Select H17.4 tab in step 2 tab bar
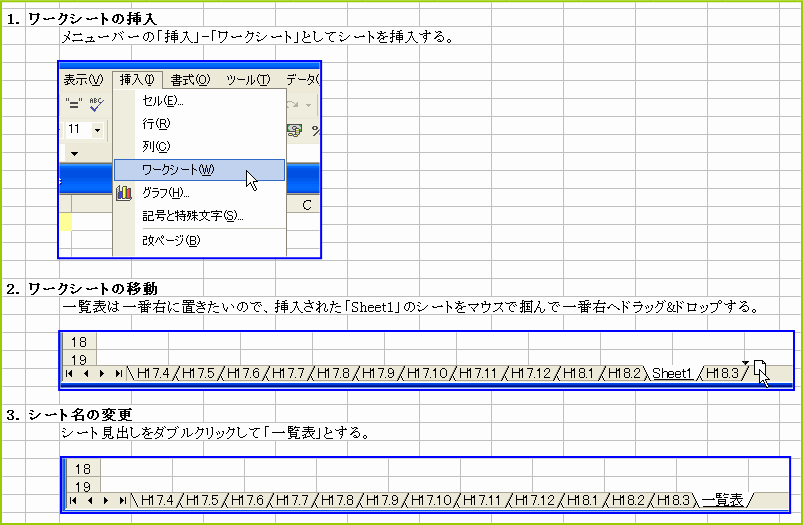The width and height of the screenshot is (803, 525). click(x=154, y=373)
